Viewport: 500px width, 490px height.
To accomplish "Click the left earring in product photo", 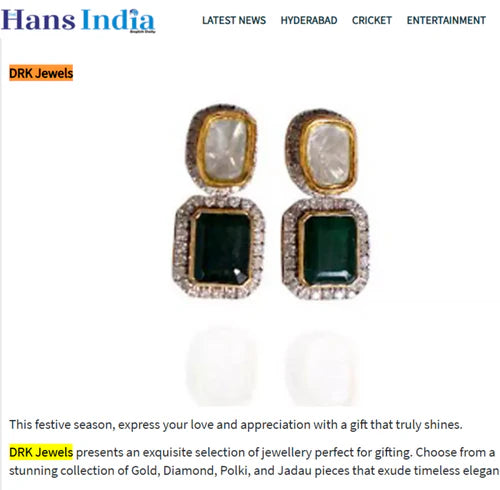I will pyautogui.click(x=219, y=202).
